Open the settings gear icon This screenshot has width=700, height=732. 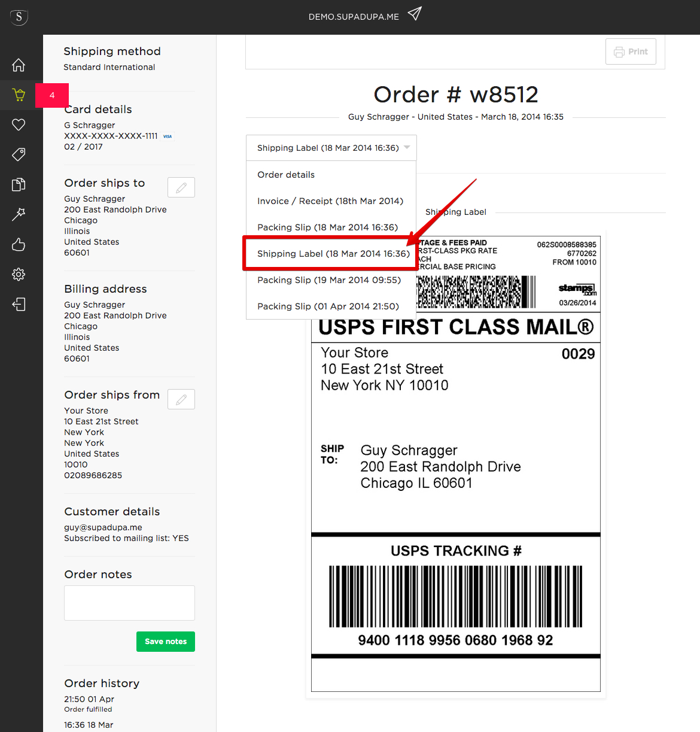(x=19, y=274)
